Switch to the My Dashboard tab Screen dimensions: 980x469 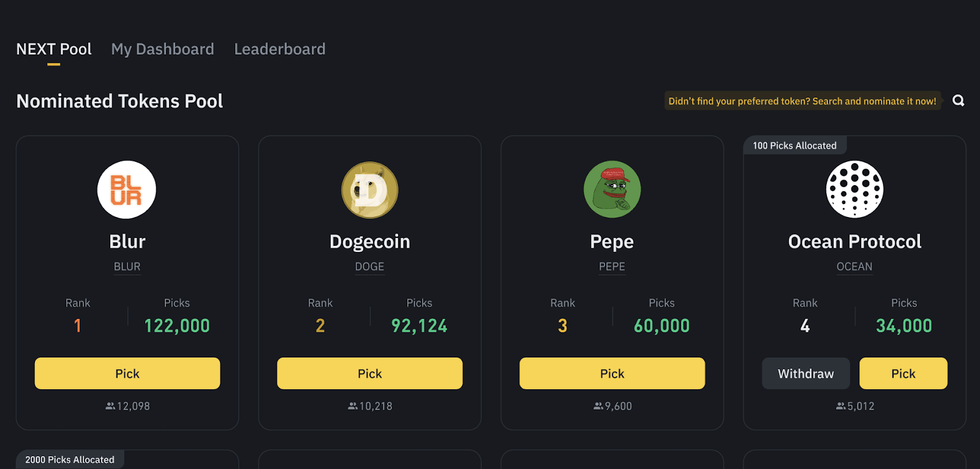[162, 49]
